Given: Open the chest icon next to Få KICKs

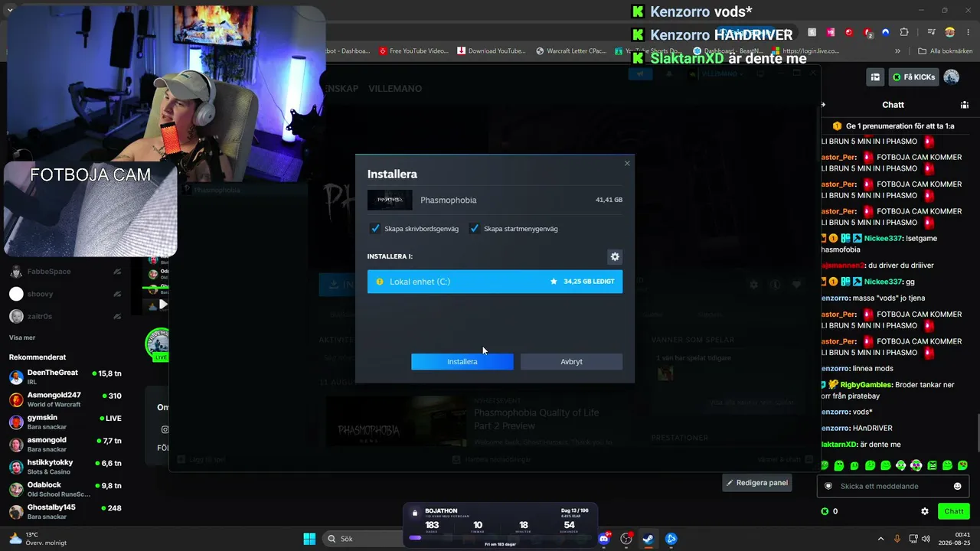Looking at the screenshot, I should coord(875,77).
